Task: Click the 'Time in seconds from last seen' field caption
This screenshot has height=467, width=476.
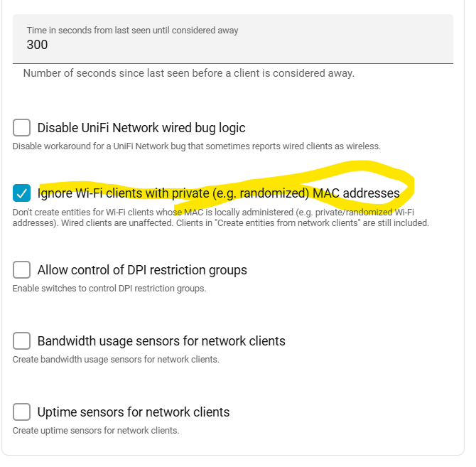Action: (x=132, y=31)
